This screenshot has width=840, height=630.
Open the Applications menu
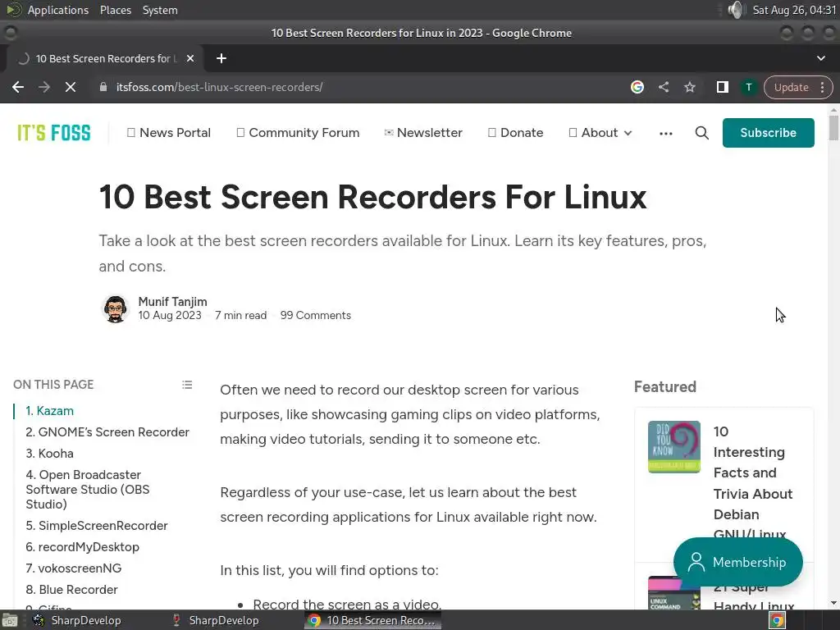[x=58, y=10]
